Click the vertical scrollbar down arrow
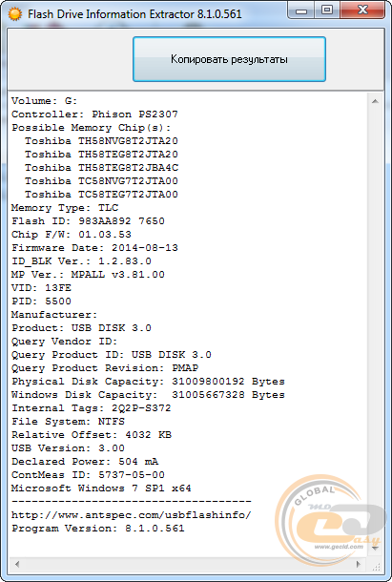The height and width of the screenshot is (582, 392). click(375, 548)
